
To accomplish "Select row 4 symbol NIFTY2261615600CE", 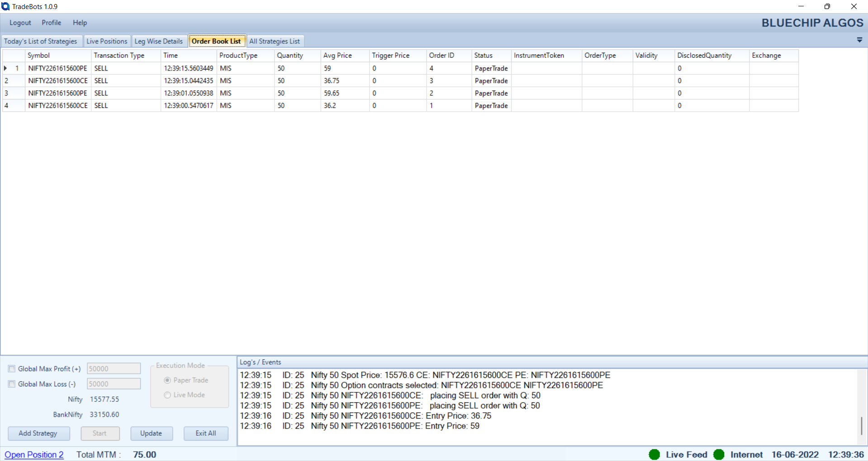I will [58, 106].
